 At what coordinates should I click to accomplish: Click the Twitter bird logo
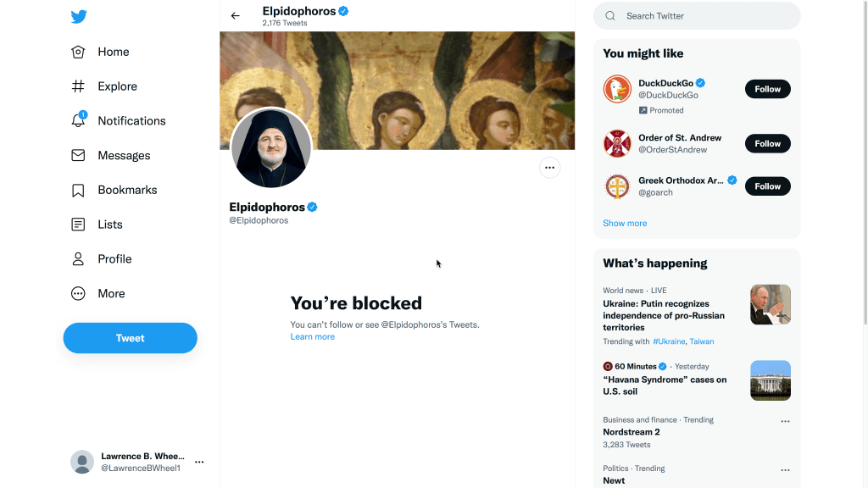(x=79, y=17)
